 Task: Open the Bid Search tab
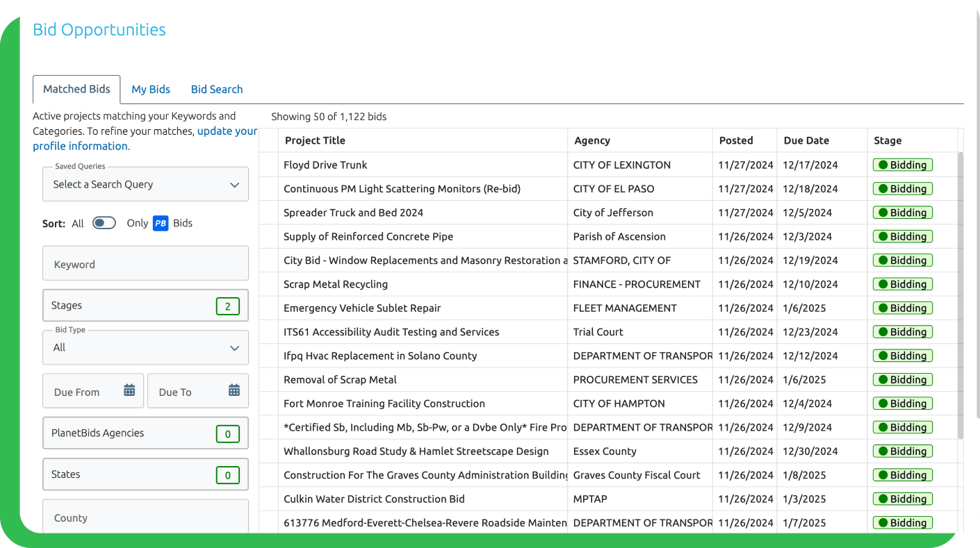click(217, 90)
